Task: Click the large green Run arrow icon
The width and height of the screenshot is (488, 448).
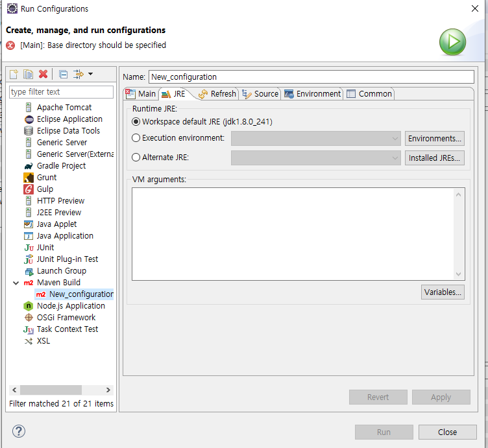Action: [x=452, y=42]
